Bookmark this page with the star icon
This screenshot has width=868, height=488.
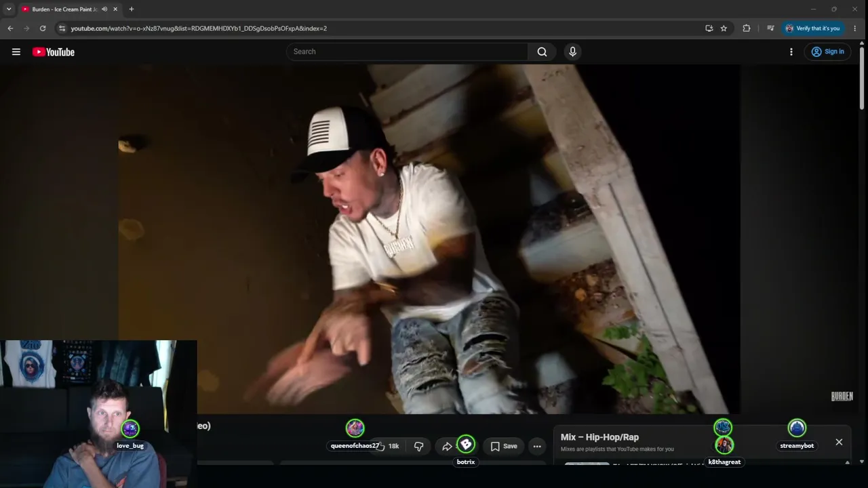[x=724, y=28]
